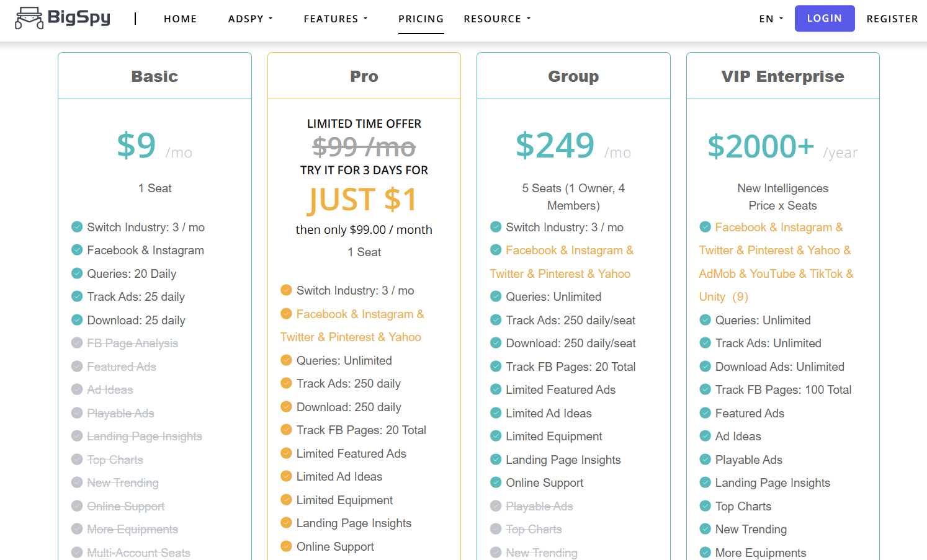Select the PRICING tab

421,19
